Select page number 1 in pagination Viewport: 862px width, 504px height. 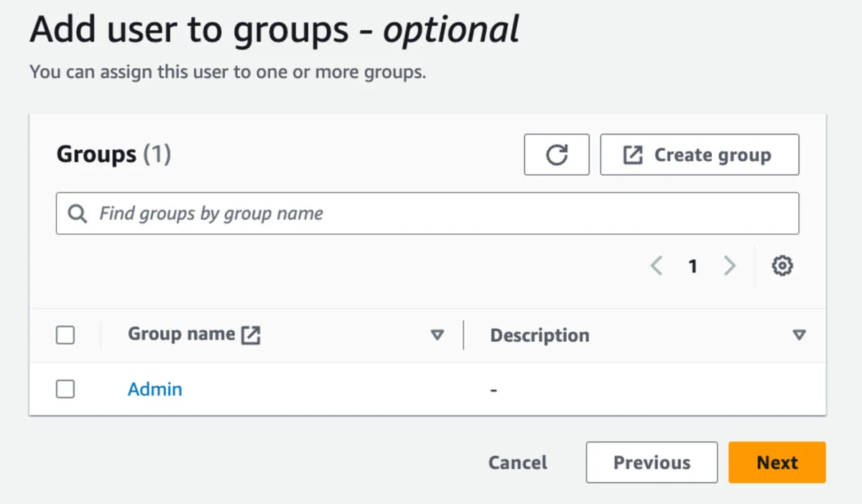pyautogui.click(x=692, y=265)
